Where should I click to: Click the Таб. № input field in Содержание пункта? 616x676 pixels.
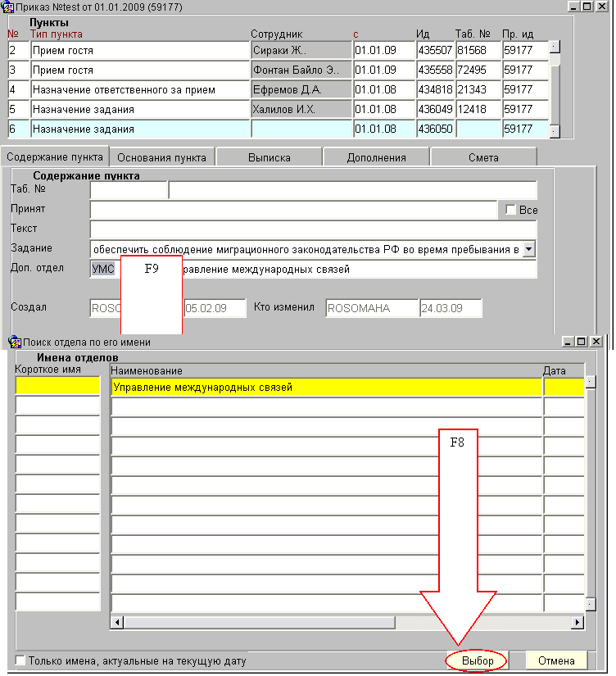pos(129,190)
